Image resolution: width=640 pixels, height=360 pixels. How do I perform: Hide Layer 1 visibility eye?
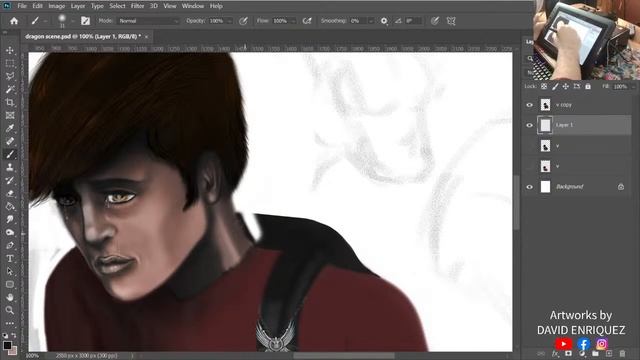click(529, 125)
